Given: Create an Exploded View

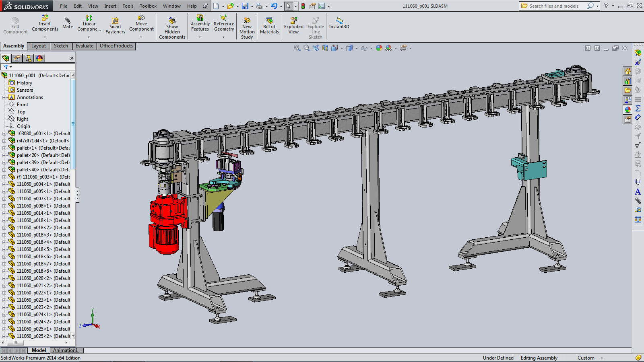Looking at the screenshot, I should tap(294, 26).
